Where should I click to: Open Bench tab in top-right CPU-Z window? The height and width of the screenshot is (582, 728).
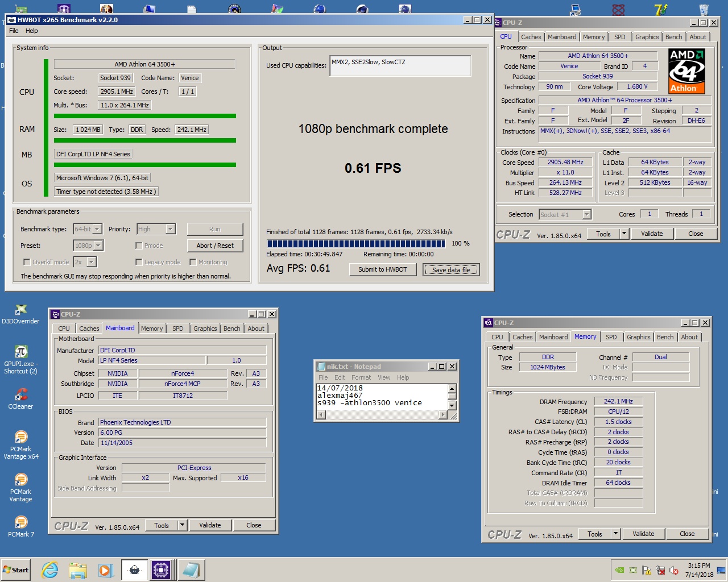tap(674, 37)
